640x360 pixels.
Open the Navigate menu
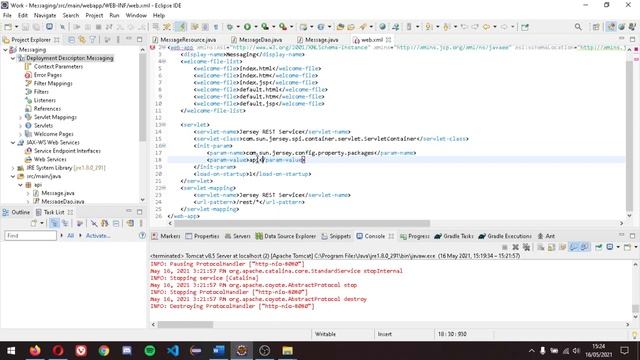(45, 15)
